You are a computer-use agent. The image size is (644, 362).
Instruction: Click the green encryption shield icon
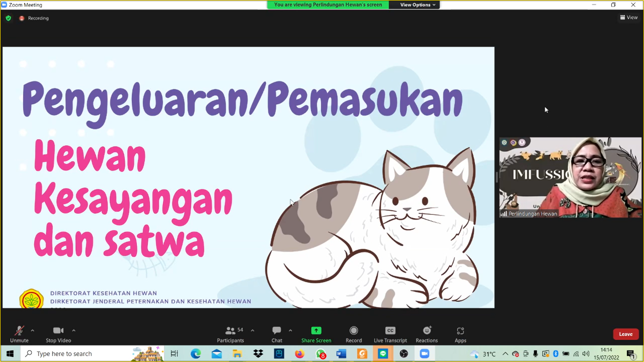click(x=8, y=18)
